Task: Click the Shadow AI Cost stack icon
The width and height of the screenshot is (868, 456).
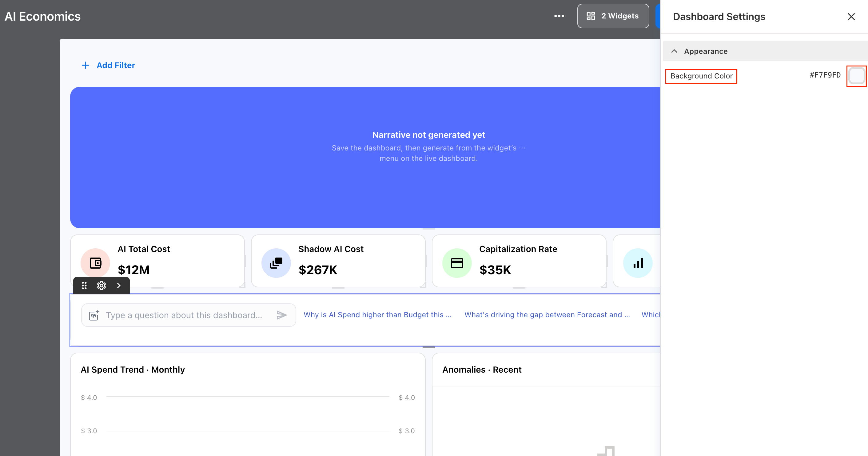Action: [x=276, y=263]
